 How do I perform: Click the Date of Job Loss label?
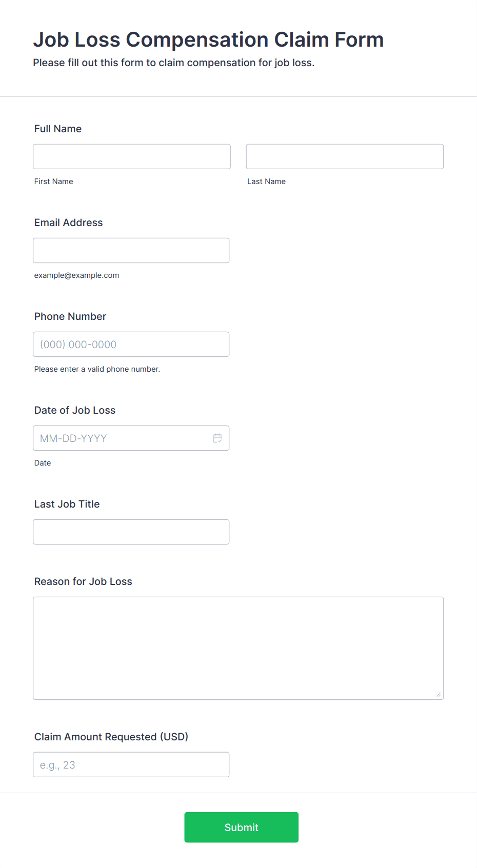tap(75, 410)
